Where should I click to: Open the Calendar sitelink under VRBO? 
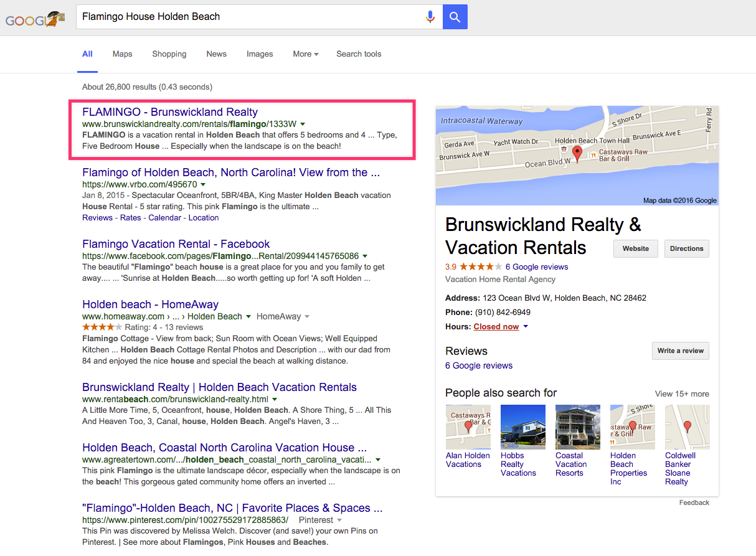coord(165,218)
